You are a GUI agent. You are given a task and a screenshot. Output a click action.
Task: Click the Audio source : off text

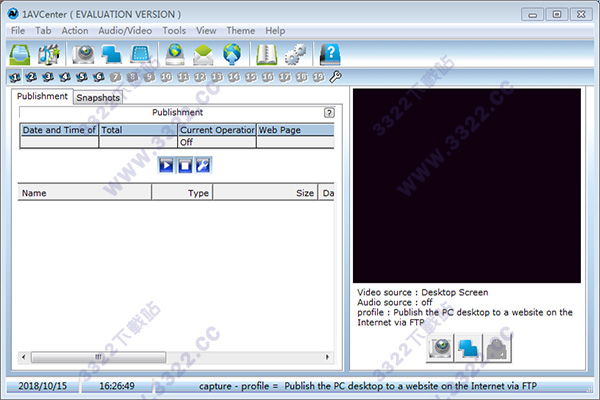395,302
